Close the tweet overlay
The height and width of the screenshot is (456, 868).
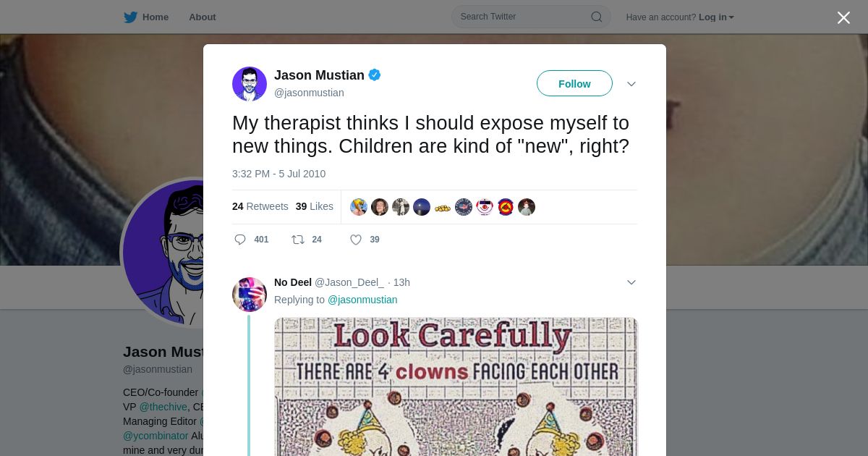click(x=843, y=17)
